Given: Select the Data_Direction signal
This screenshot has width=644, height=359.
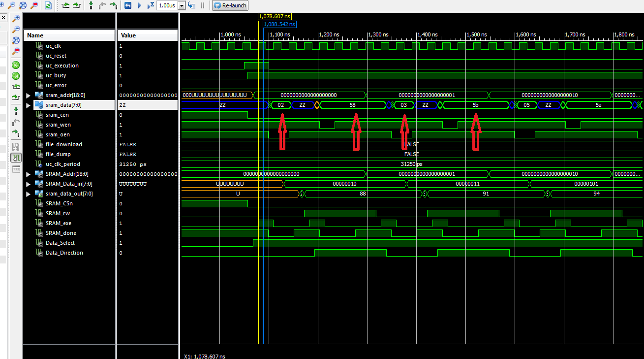Looking at the screenshot, I should [64, 253].
